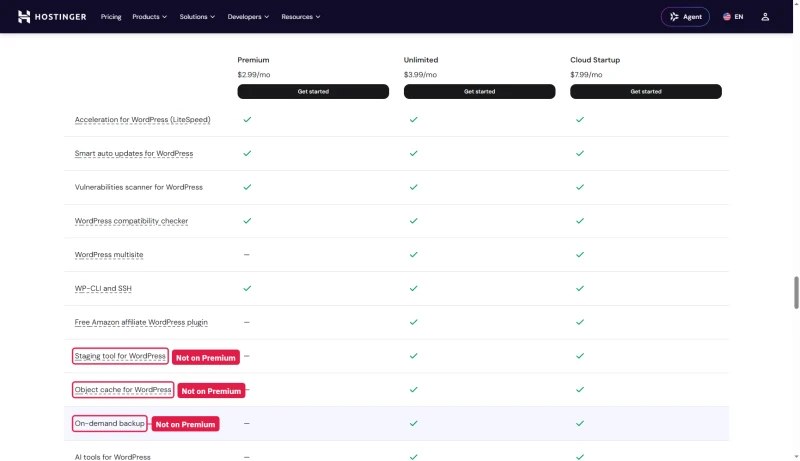
Task: Click WordPress compatibility checker label
Action: click(131, 221)
